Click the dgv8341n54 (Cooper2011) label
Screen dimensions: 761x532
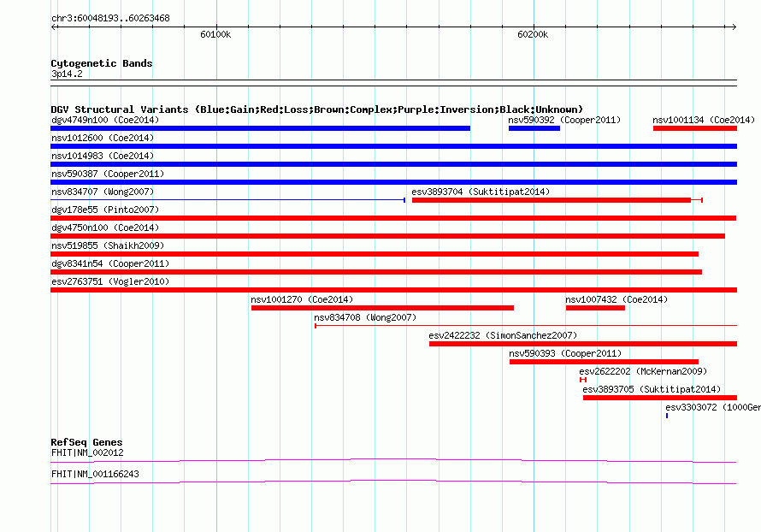point(110,263)
